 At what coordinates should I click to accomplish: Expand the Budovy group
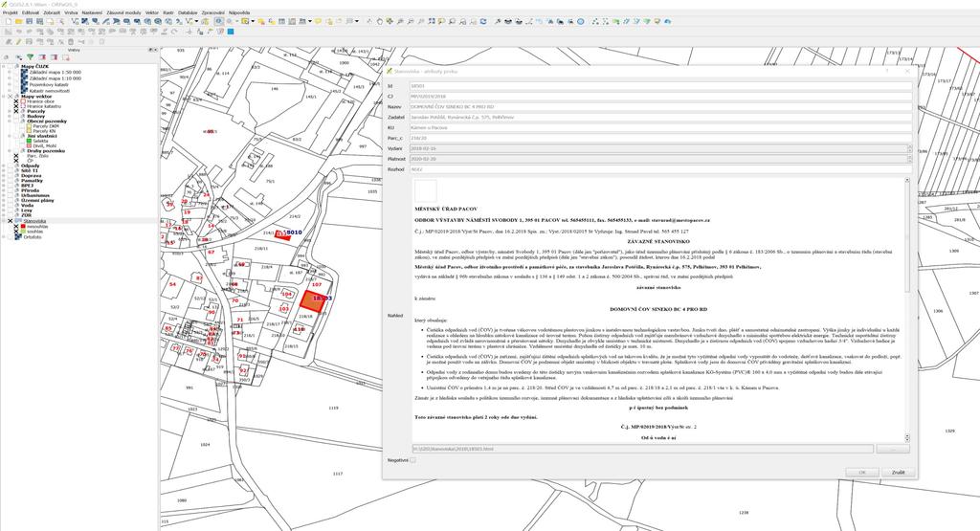click(10, 116)
